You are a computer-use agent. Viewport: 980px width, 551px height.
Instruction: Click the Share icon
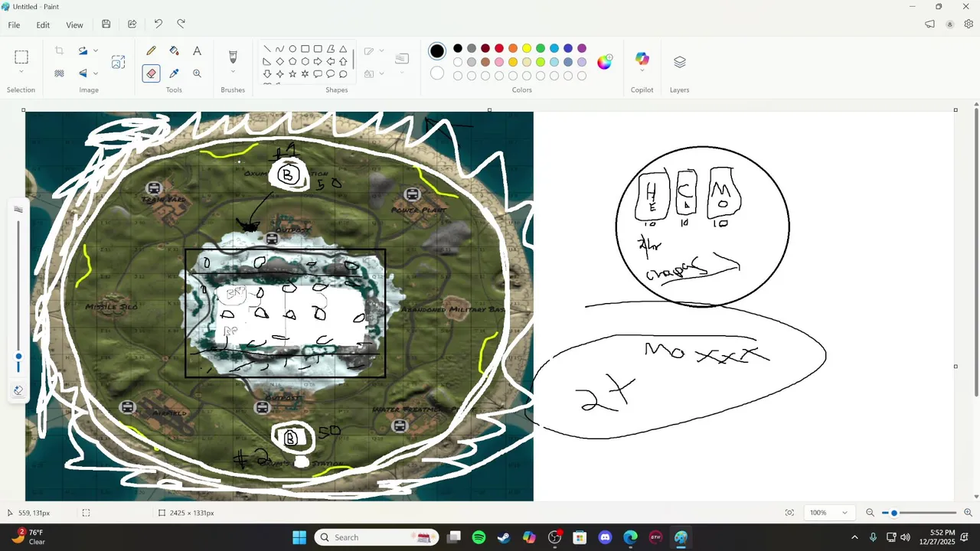tap(132, 24)
